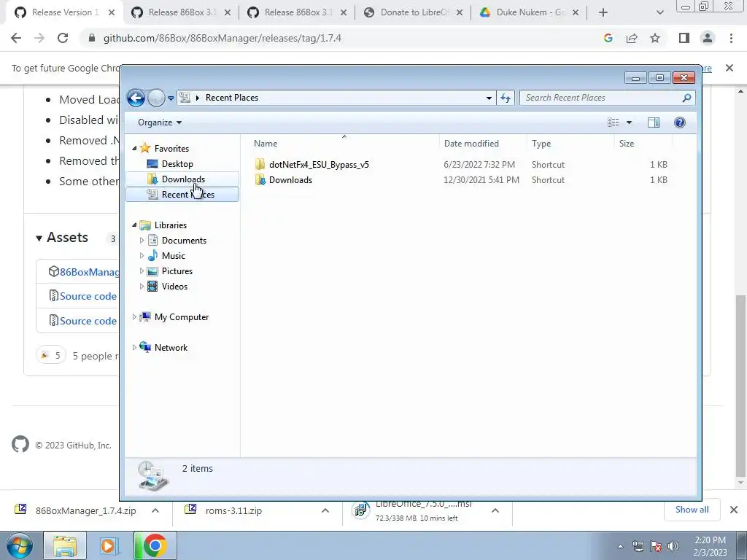The height and width of the screenshot is (560, 747).
Task: Open Explorer recent pages dropdown arrow
Action: pos(171,98)
